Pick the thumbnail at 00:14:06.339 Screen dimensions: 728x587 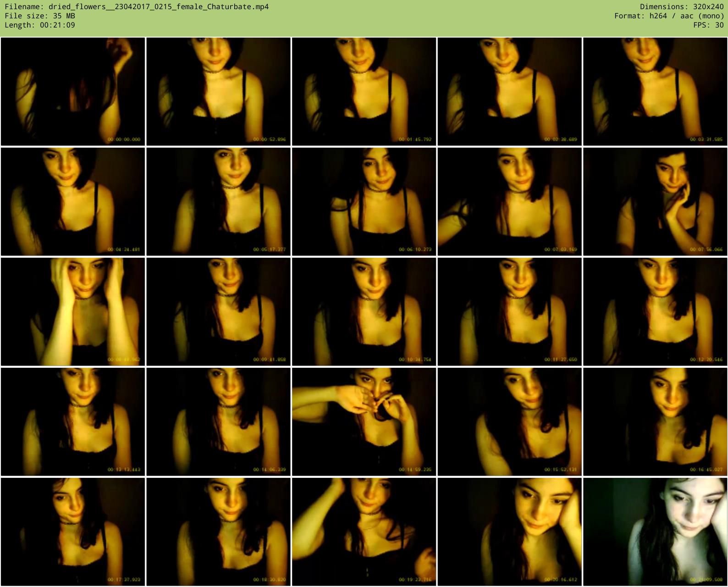click(x=218, y=422)
